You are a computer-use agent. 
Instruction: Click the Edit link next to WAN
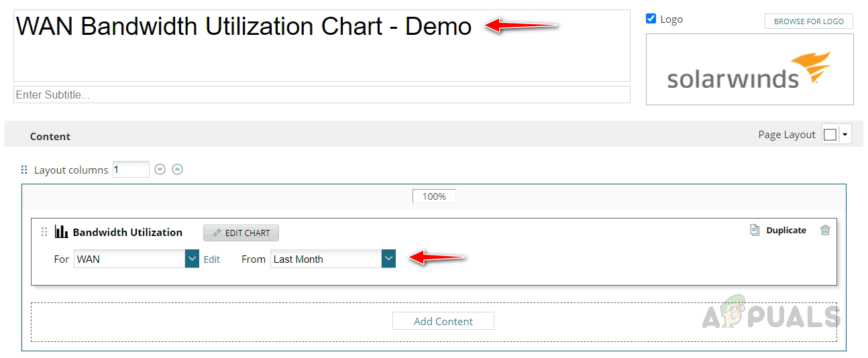pyautogui.click(x=212, y=259)
